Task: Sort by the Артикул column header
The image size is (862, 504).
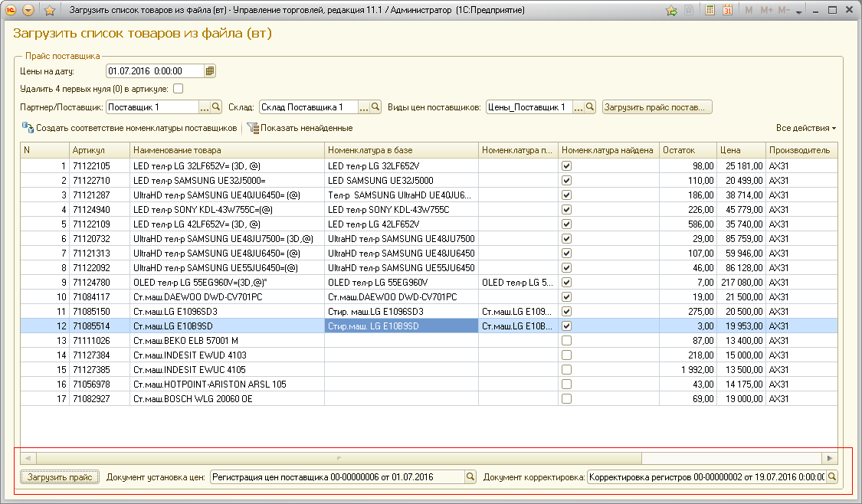Action: (100, 150)
